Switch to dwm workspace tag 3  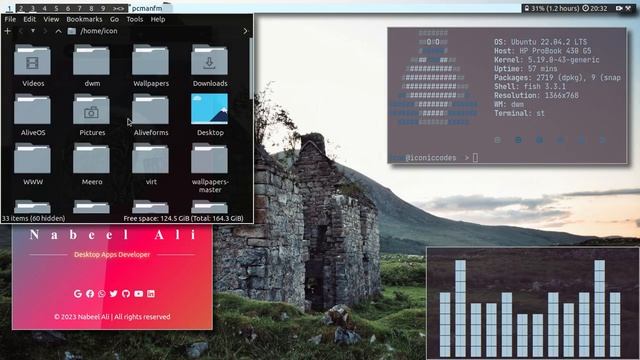click(x=33, y=8)
